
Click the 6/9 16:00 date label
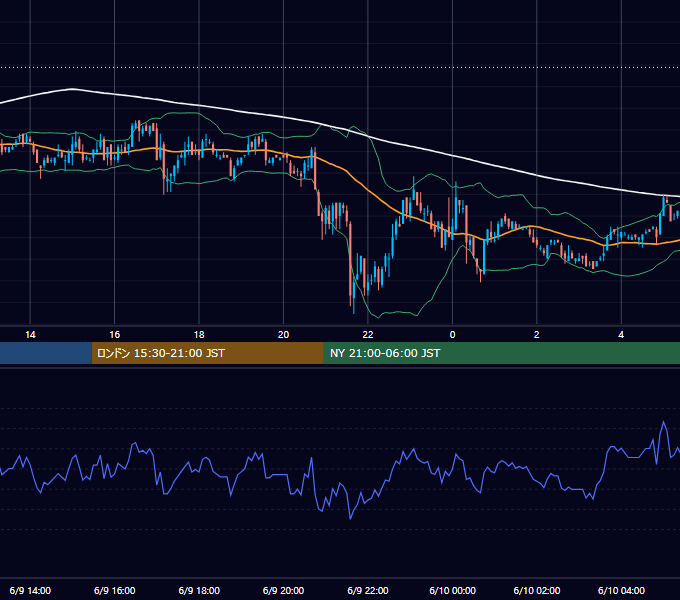(114, 590)
